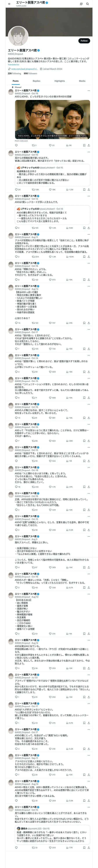This screenshot has width=98, height=868.
Task: Click the Translate bio link
Action: 14,64
